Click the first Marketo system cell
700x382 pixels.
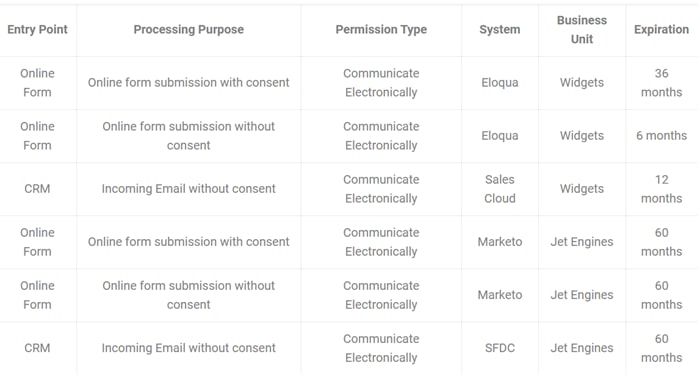click(500, 242)
